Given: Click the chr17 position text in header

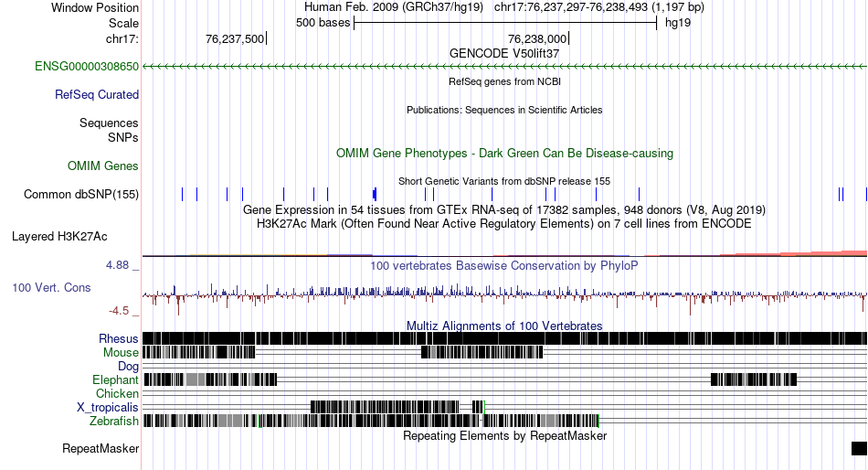Looking at the screenshot, I should click(599, 7).
